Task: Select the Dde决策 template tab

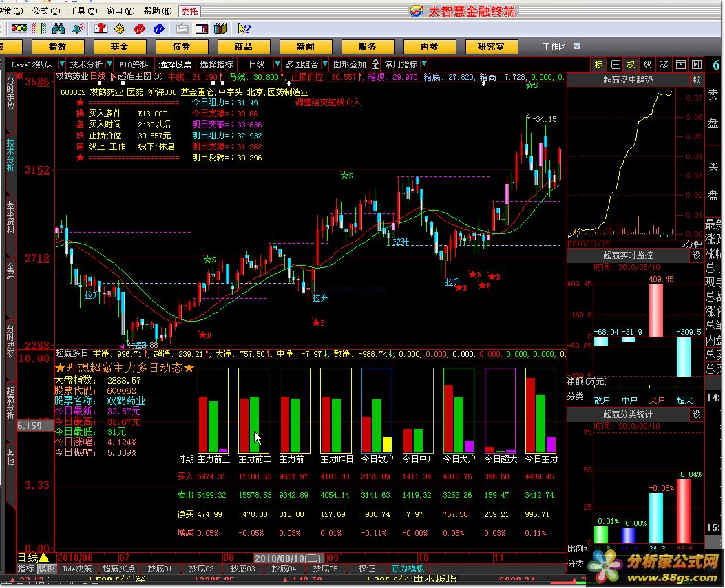Action: coord(76,569)
